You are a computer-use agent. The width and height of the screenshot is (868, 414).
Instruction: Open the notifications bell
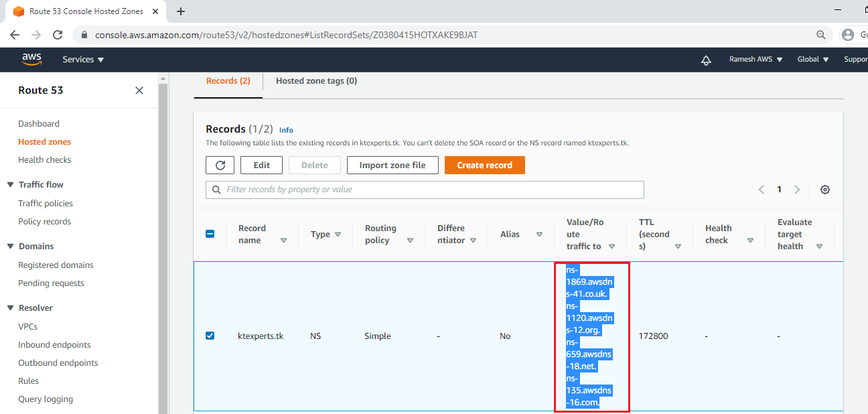tap(706, 60)
